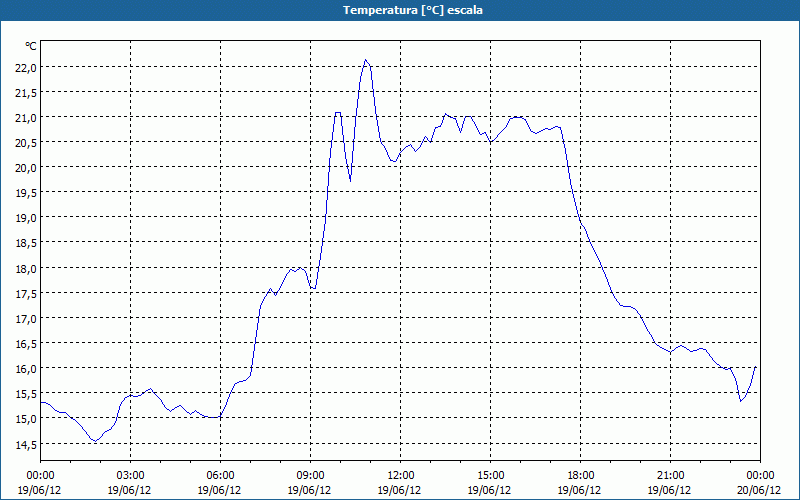Click the 09:00 time axis label
Screen dimensions: 800x500
(310, 476)
